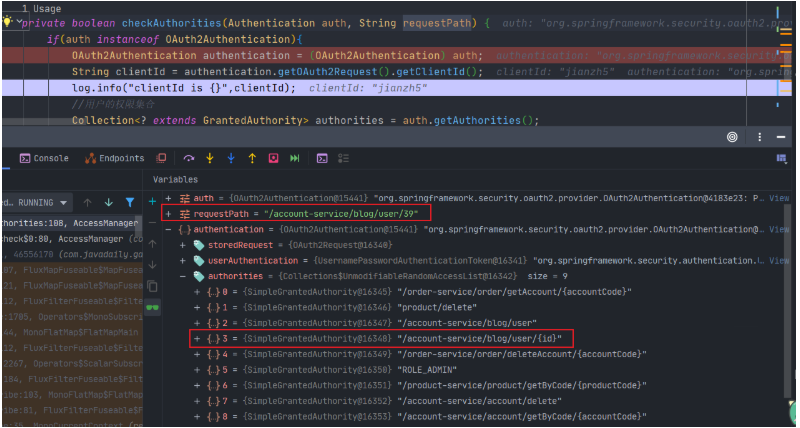Switch to the Endpoints tab
Viewport: 800px width, 428px height.
(115, 159)
